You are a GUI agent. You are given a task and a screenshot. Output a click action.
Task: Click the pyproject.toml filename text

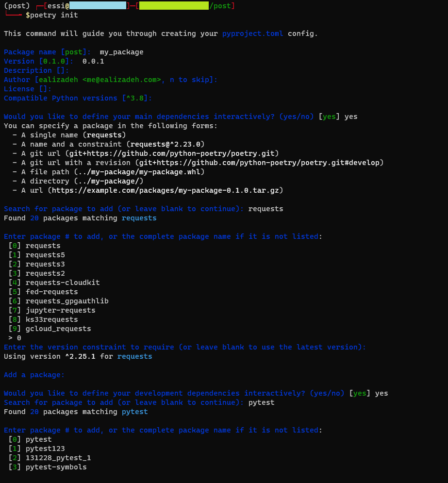pyautogui.click(x=252, y=33)
